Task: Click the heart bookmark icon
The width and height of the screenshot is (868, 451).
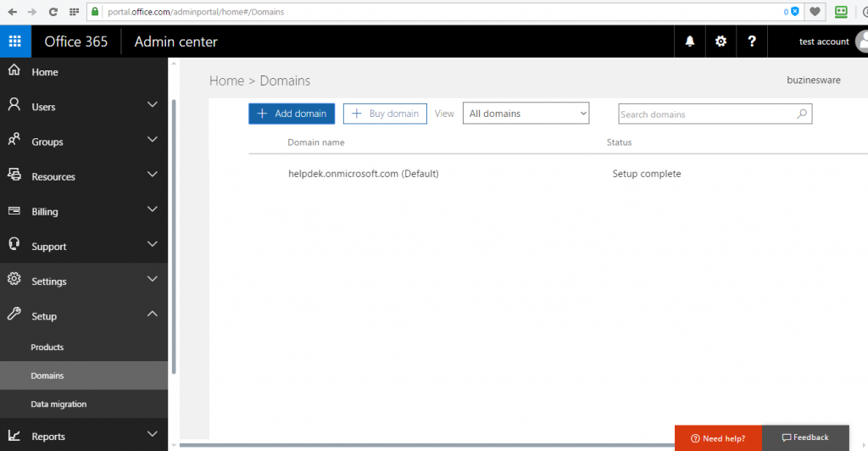Action: 815,12
